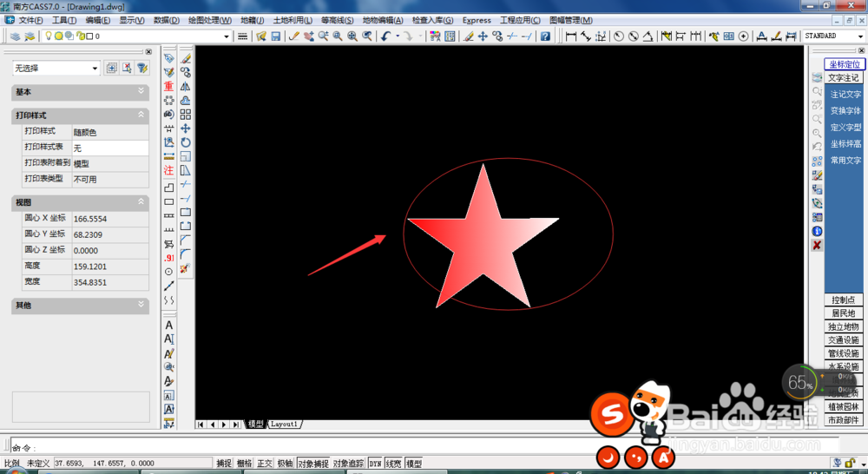This screenshot has width=868, height=474.
Task: Click the Help question mark icon
Action: pyautogui.click(x=545, y=36)
